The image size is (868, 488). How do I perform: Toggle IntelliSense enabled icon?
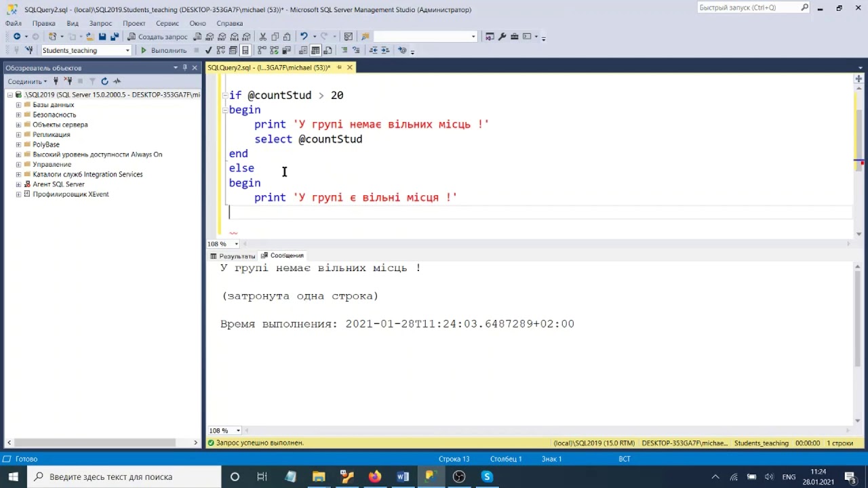[245, 50]
